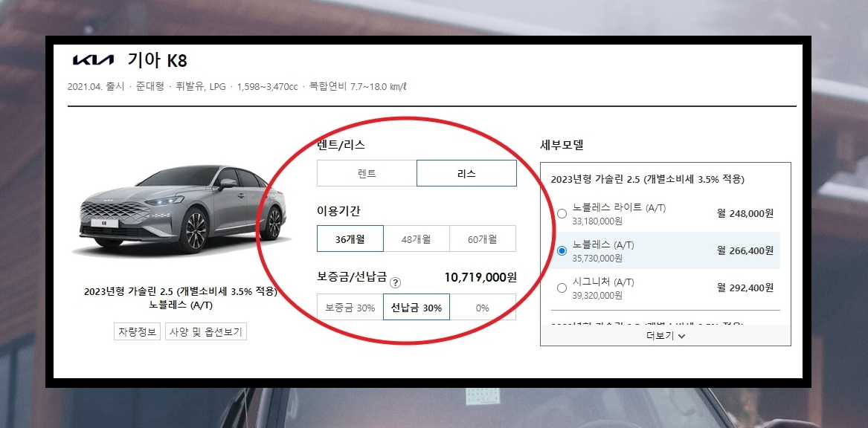Open the 보증금/선납금 help question mark
Image resolution: width=868 pixels, height=428 pixels.
(x=395, y=282)
